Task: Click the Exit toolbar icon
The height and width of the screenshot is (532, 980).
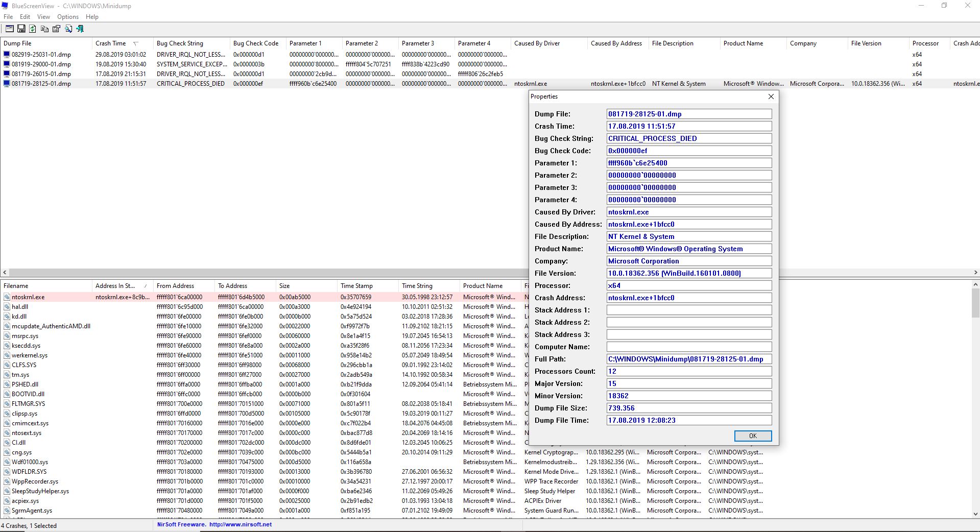Action: click(80, 29)
